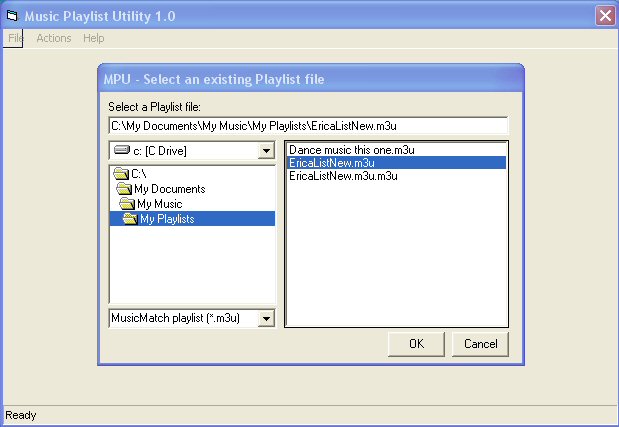Click the playlist file path input field

308,126
